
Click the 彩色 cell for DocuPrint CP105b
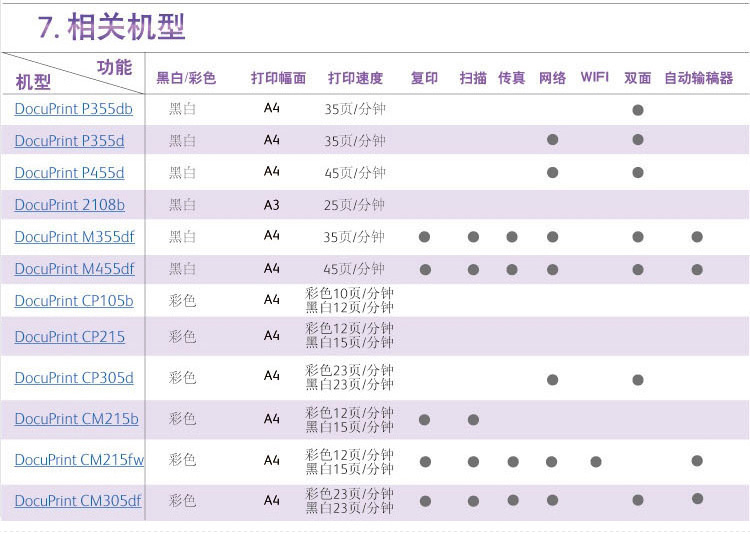coord(182,301)
